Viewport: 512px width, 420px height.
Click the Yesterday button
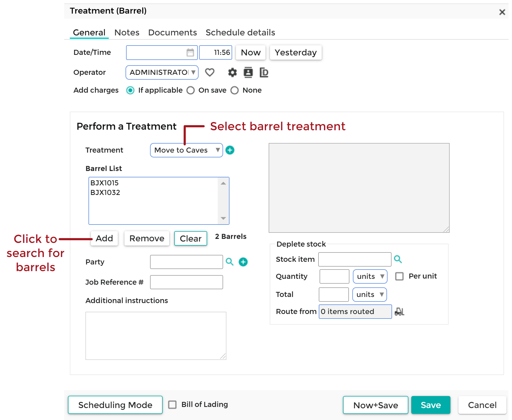(296, 52)
